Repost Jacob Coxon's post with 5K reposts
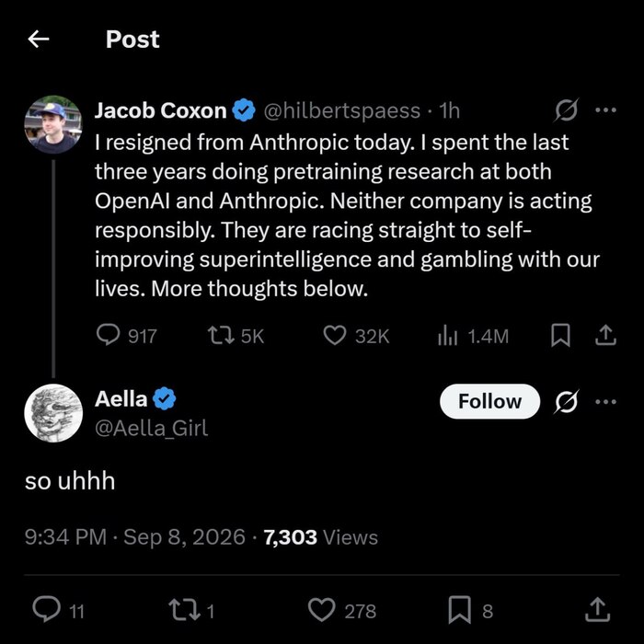This screenshot has width=644, height=644. click(236, 336)
